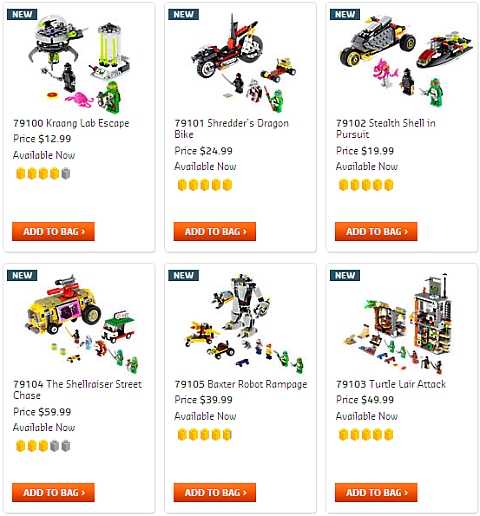The width and height of the screenshot is (480, 516).
Task: Open the Turtle Lair Attack product image
Action: pos(398,323)
